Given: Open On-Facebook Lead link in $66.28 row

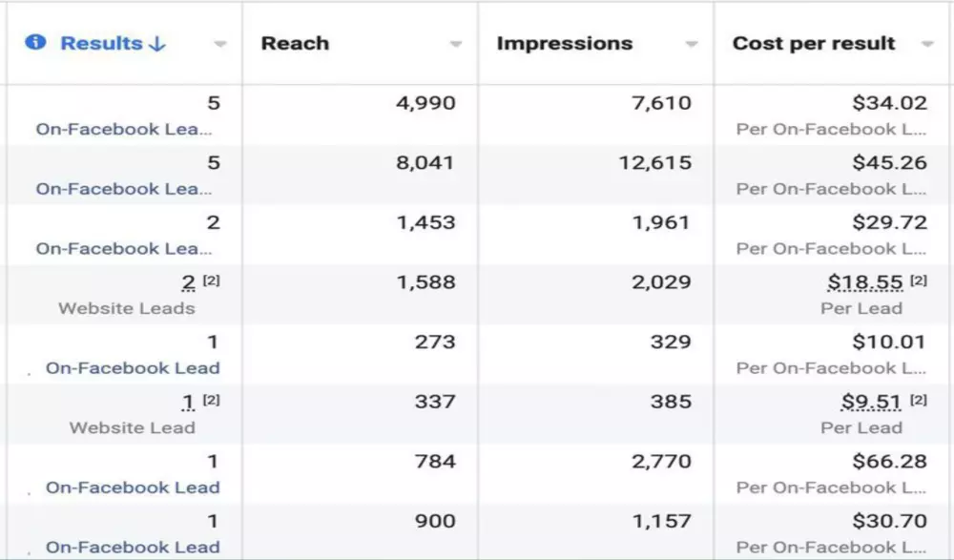Looking at the screenshot, I should (x=133, y=487).
